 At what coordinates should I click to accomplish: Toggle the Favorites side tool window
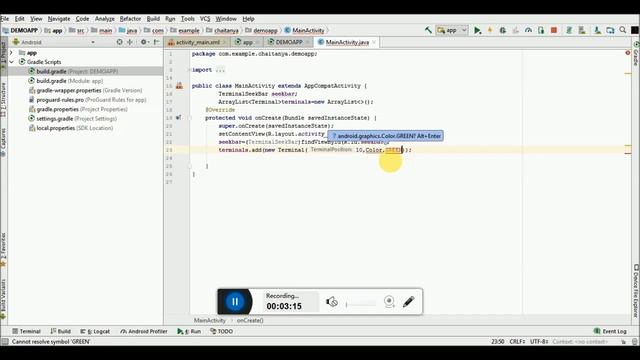point(4,250)
